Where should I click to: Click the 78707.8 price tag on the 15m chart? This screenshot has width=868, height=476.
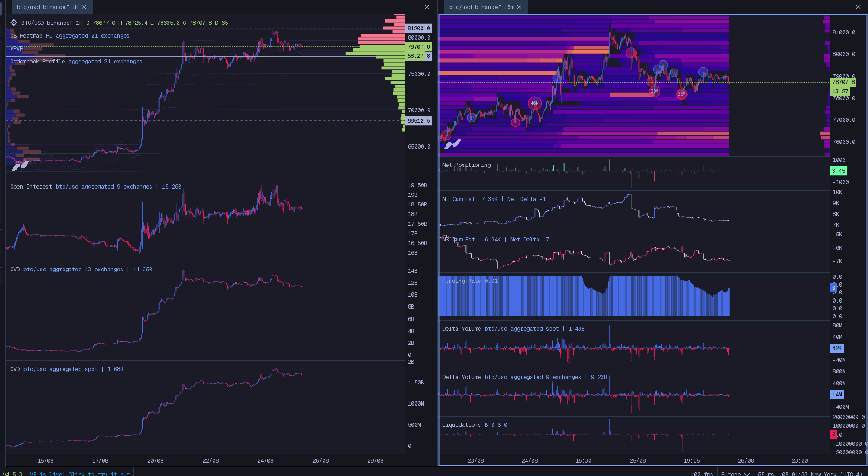pos(843,82)
